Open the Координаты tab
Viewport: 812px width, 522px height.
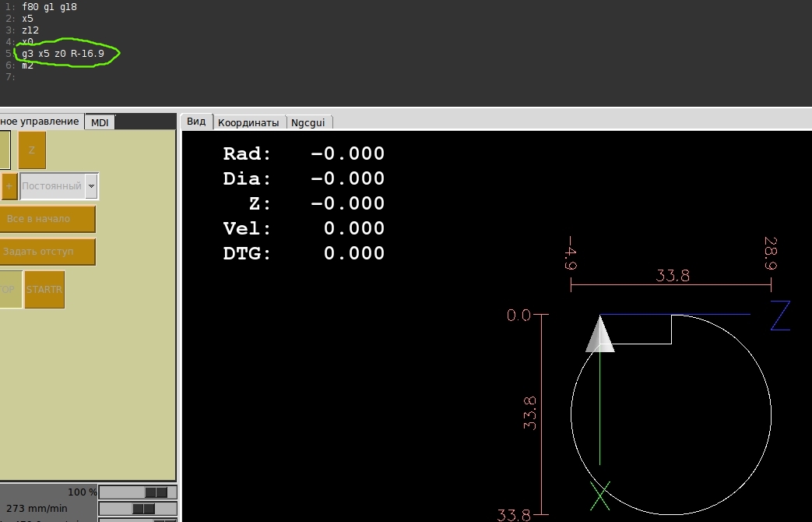coord(248,123)
